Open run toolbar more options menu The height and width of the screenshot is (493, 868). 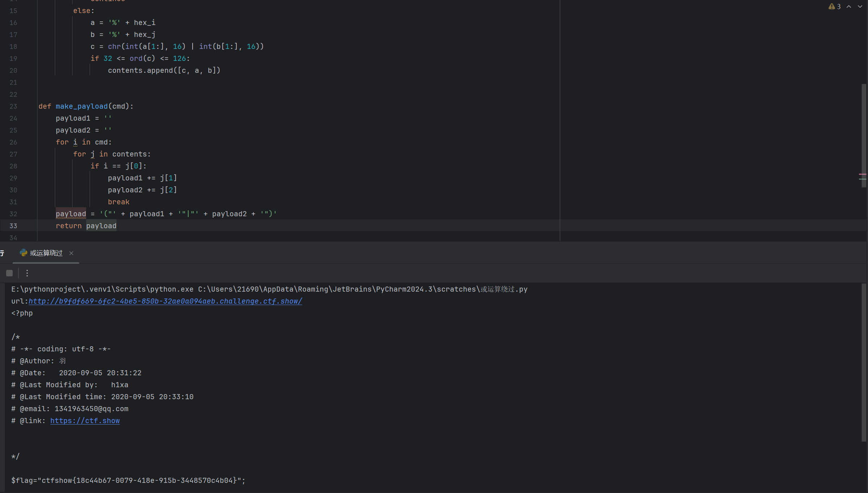pyautogui.click(x=27, y=273)
